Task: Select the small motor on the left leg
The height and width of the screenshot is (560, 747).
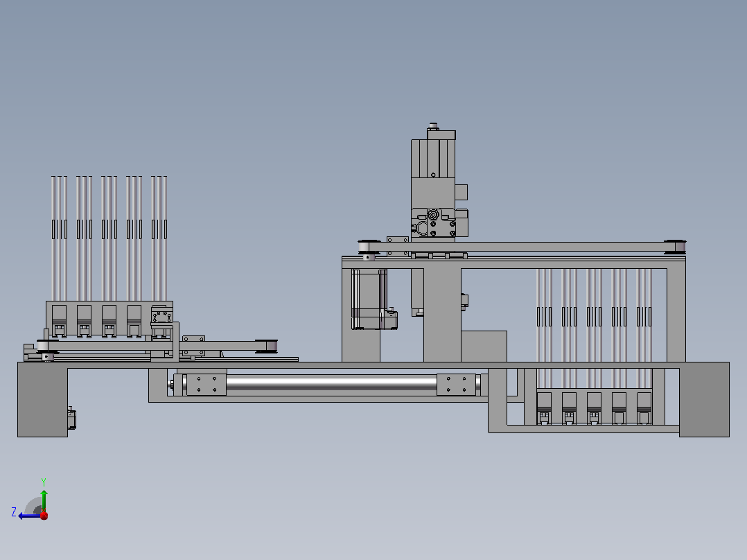Action: pos(71,419)
